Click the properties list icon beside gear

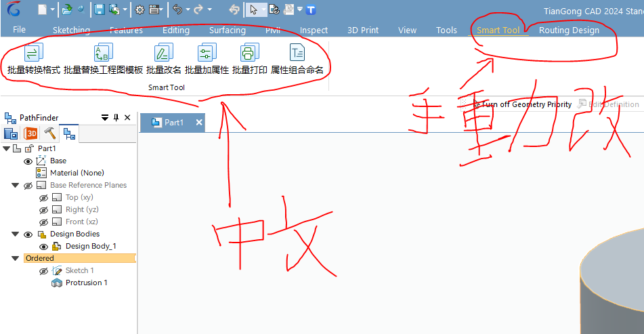pos(154,10)
